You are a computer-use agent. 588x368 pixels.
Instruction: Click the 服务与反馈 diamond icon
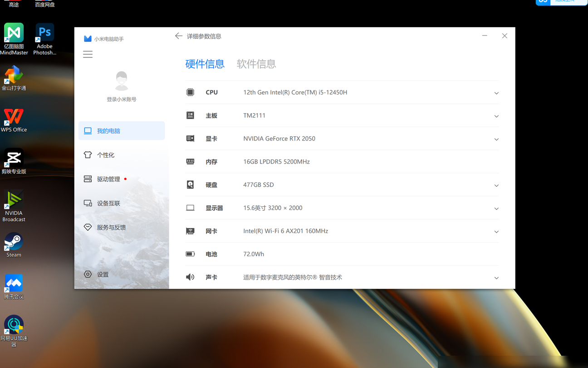pyautogui.click(x=88, y=227)
